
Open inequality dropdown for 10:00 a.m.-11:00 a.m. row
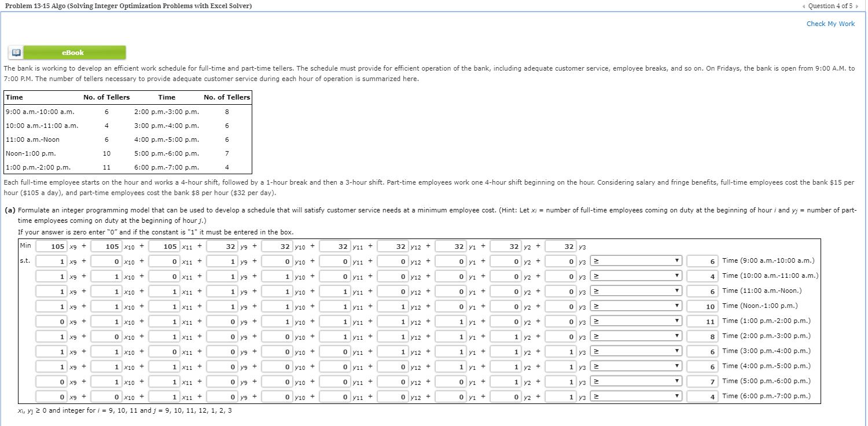click(x=636, y=276)
